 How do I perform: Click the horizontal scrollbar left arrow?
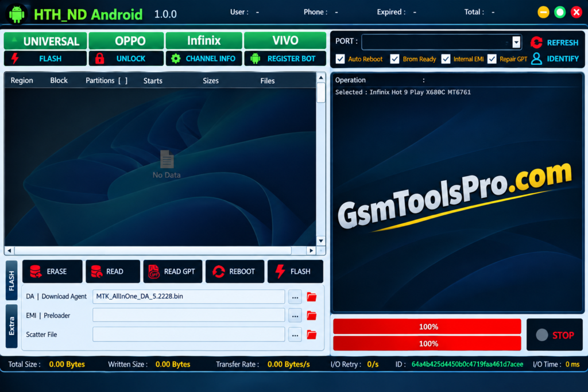point(9,250)
